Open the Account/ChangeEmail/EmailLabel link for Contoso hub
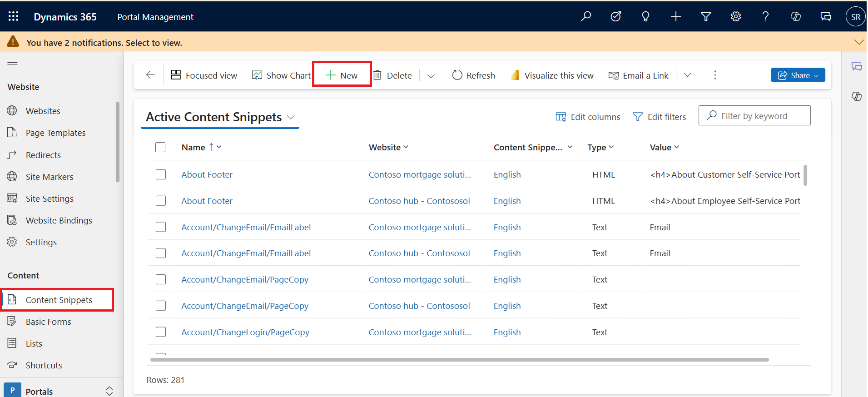Image resolution: width=868 pixels, height=397 pixels. (x=246, y=253)
